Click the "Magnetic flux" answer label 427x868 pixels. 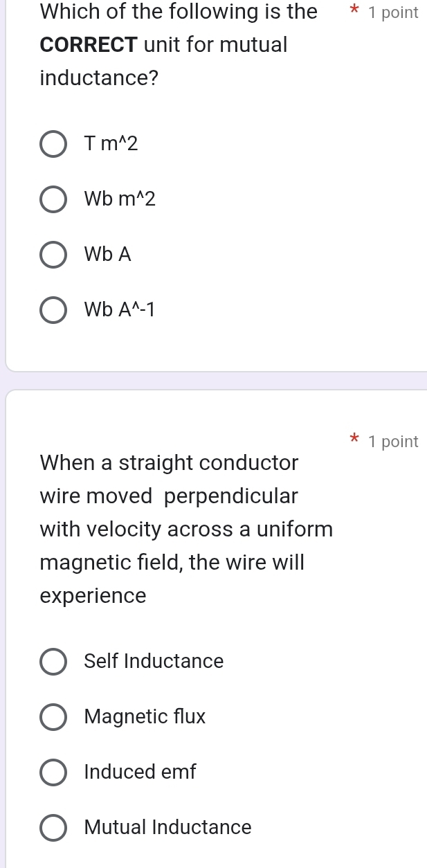click(x=145, y=716)
